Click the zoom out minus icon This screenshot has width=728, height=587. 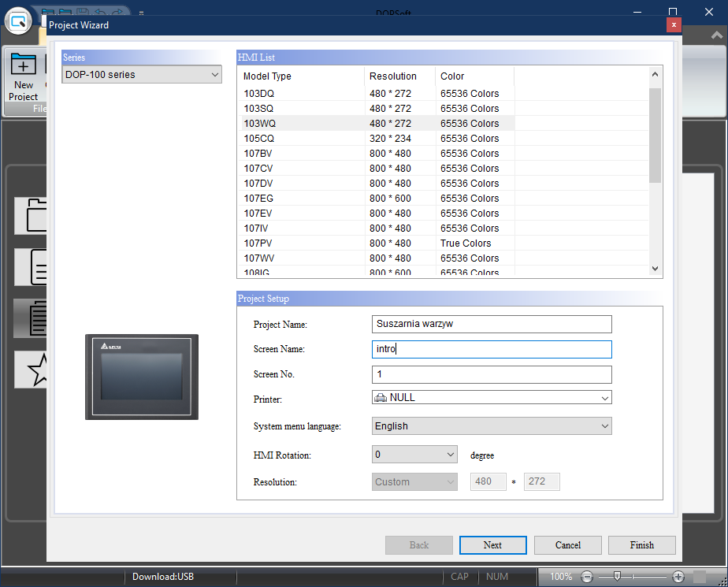pos(588,577)
